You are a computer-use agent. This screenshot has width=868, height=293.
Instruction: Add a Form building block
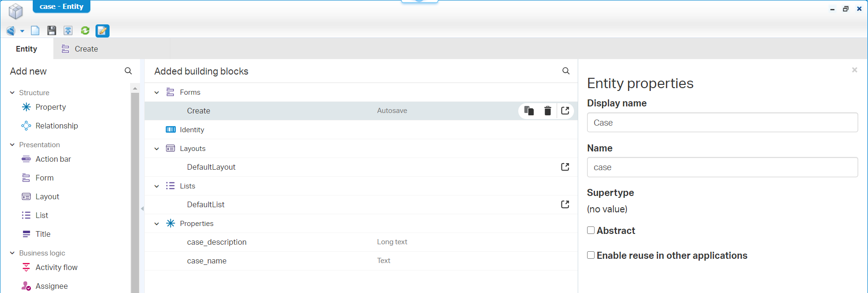37,178
